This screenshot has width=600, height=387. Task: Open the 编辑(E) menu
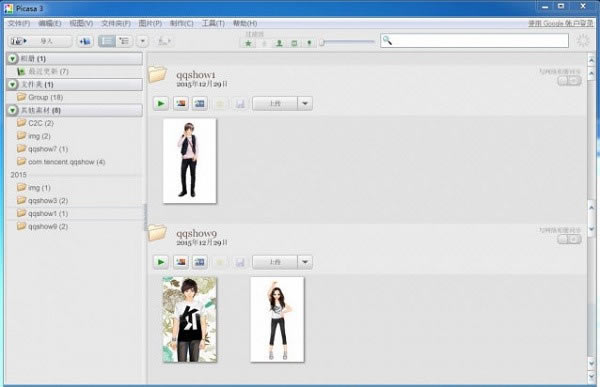50,23
